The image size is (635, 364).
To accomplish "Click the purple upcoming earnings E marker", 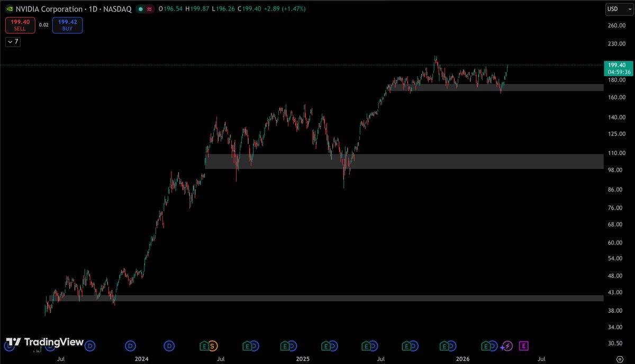I will tap(523, 346).
